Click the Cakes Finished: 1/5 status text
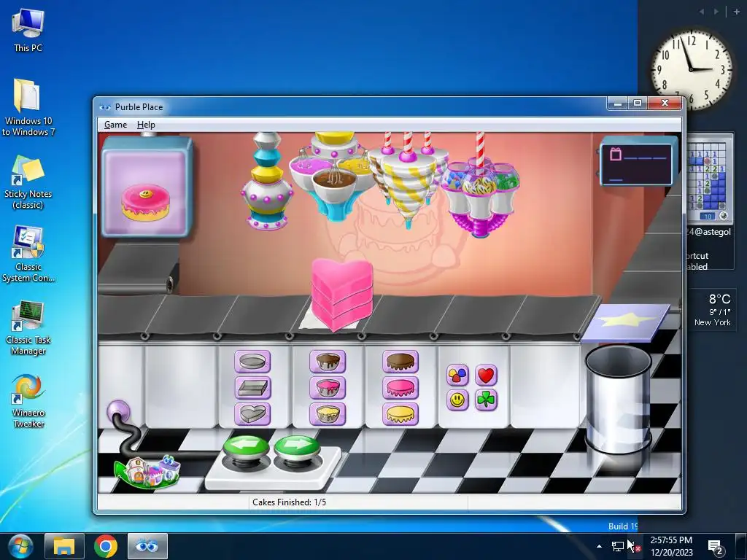Image resolution: width=747 pixels, height=560 pixels. click(x=289, y=502)
